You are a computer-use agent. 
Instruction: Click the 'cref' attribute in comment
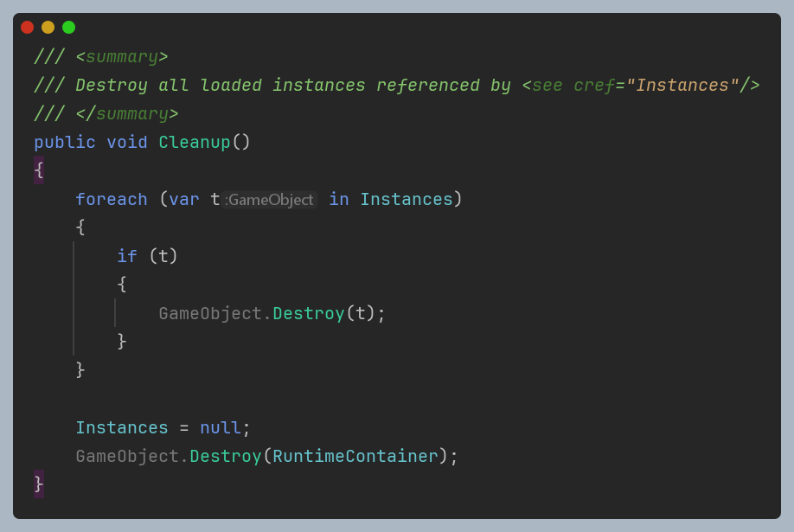594,85
